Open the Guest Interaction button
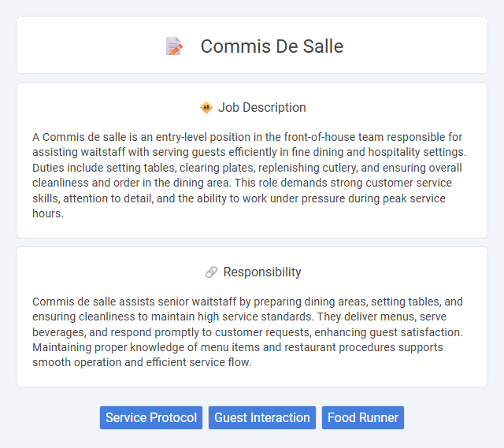504x448 pixels. point(262,417)
